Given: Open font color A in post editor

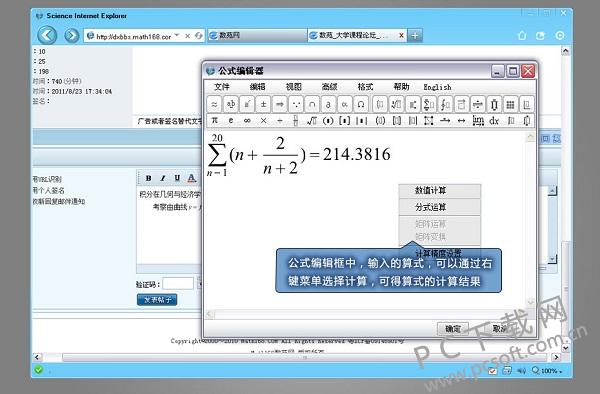Looking at the screenshot, I should tap(191, 178).
